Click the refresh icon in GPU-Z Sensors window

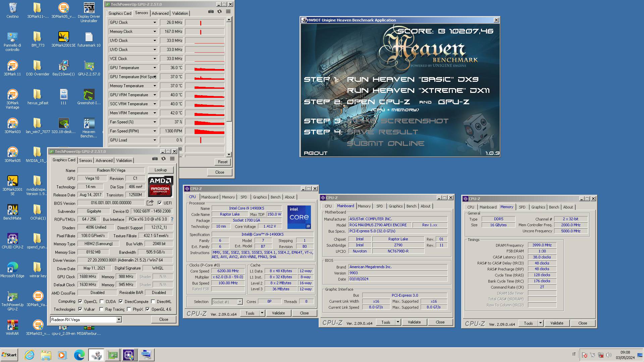click(x=219, y=12)
